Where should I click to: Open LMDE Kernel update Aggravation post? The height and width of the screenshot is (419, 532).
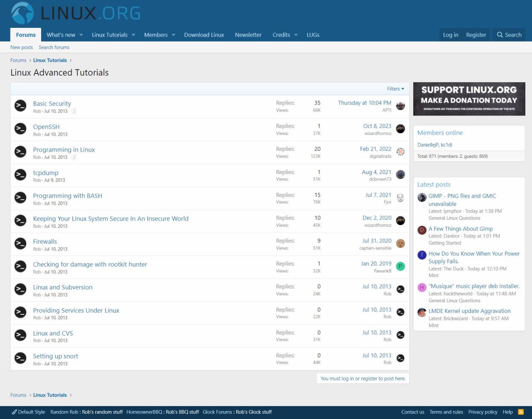coord(470,311)
